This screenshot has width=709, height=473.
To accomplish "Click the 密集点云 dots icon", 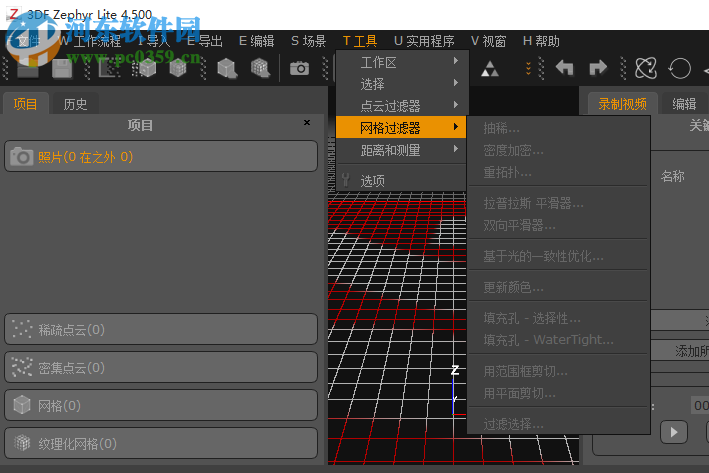I will [x=22, y=367].
